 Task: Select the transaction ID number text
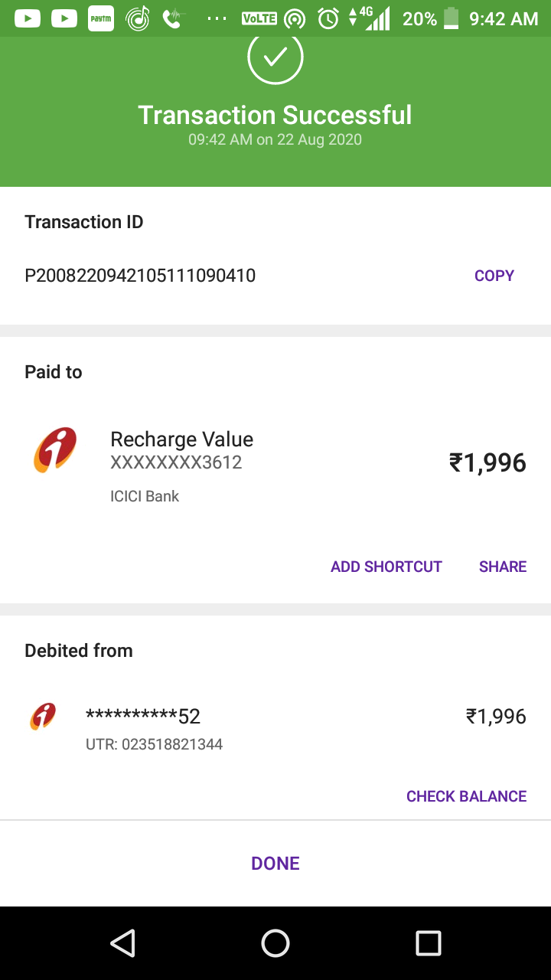click(140, 276)
